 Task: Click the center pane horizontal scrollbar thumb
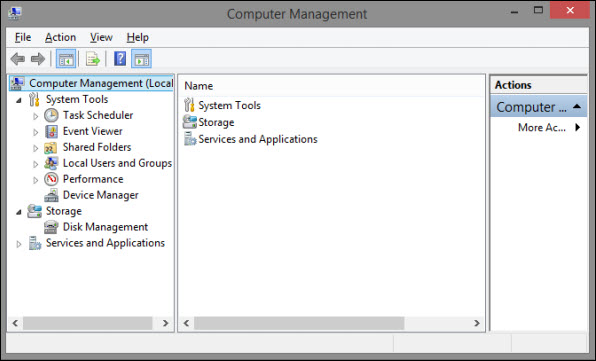pyautogui.click(x=299, y=323)
